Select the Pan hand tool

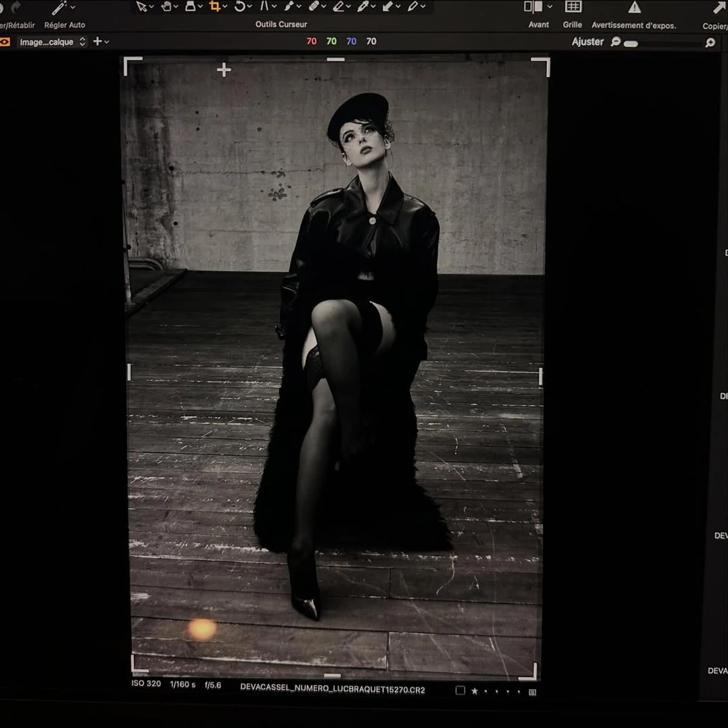166,7
